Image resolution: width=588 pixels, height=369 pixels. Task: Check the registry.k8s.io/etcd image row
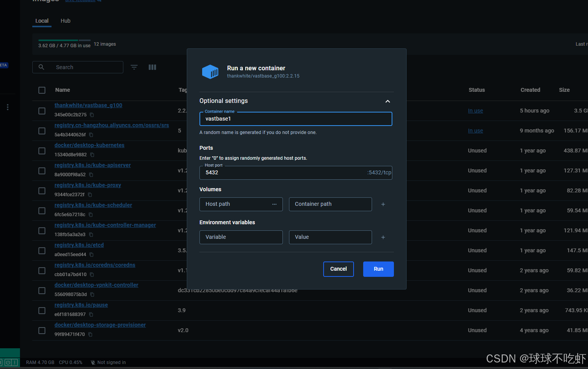point(42,251)
